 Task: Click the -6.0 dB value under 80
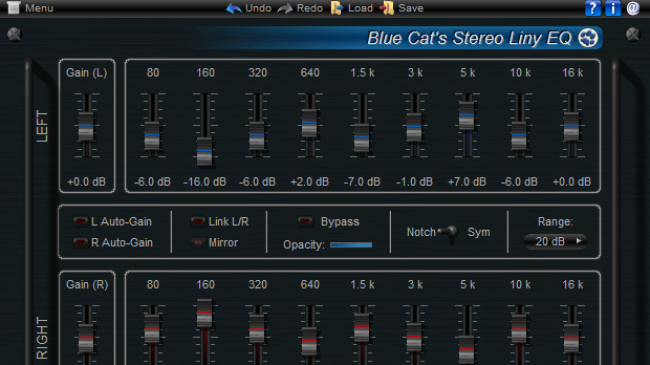click(x=152, y=182)
